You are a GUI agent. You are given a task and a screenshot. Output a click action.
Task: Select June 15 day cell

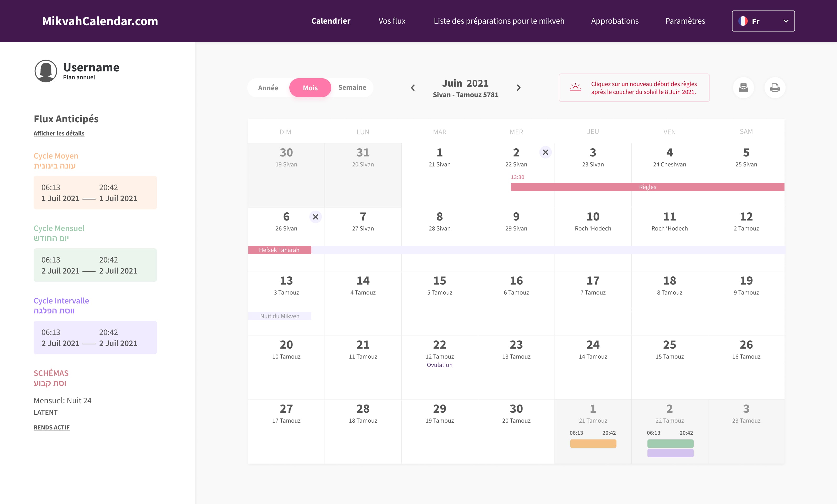[440, 303]
